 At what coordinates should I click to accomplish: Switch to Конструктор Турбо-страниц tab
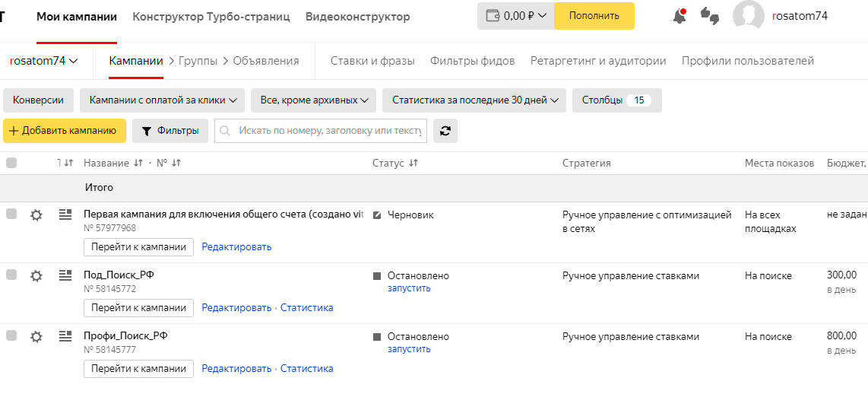tap(211, 17)
